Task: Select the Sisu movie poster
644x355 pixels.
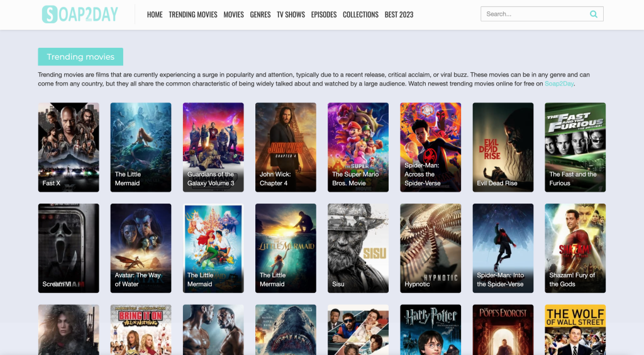Action: [x=358, y=248]
